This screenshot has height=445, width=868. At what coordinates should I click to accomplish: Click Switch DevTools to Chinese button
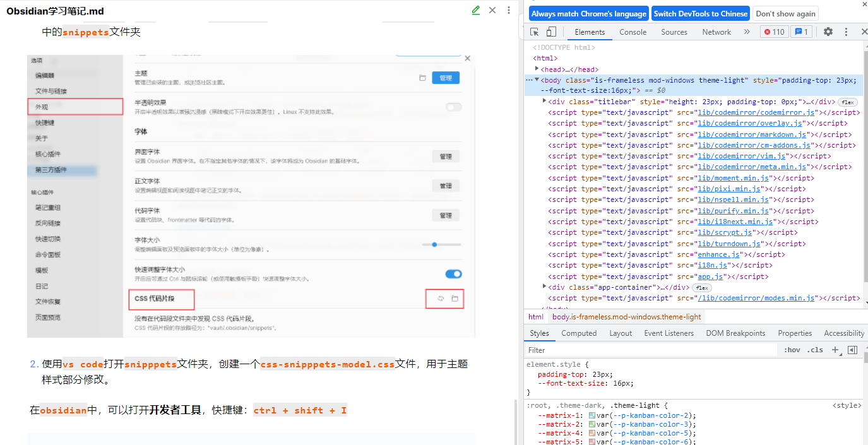pyautogui.click(x=700, y=14)
